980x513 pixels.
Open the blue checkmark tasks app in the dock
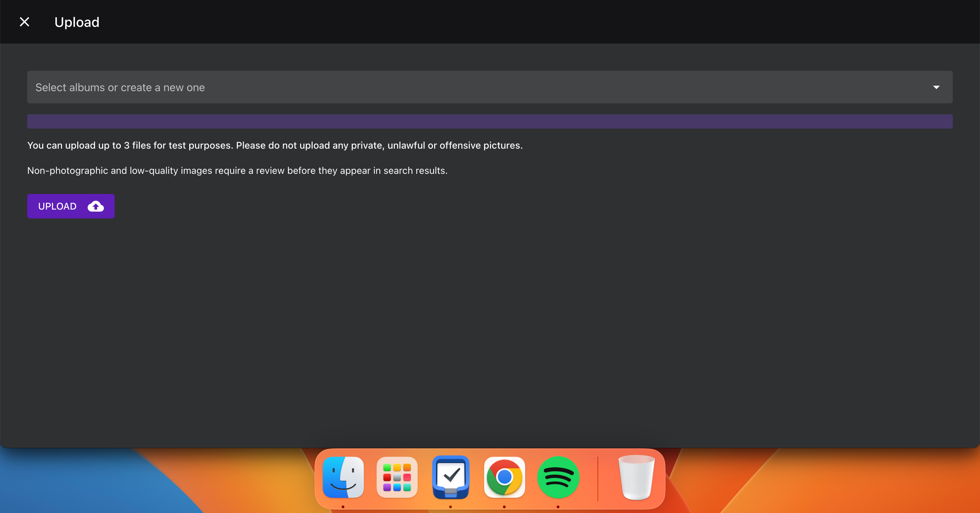[x=451, y=478]
